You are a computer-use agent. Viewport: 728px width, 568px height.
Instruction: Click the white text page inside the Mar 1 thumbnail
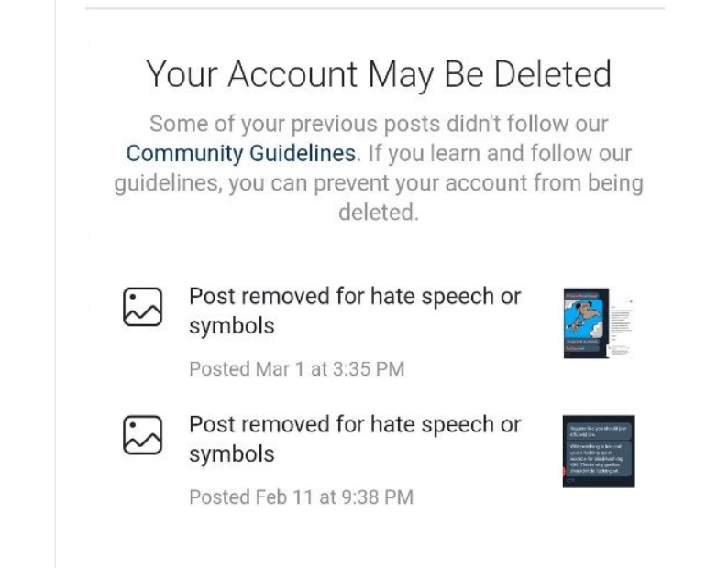622,329
